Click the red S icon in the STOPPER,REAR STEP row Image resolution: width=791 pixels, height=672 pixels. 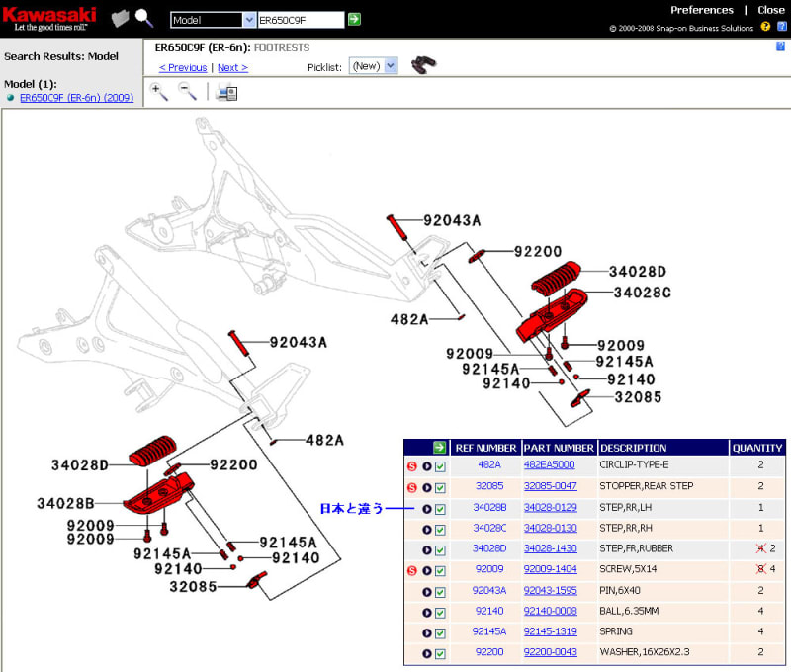(412, 487)
